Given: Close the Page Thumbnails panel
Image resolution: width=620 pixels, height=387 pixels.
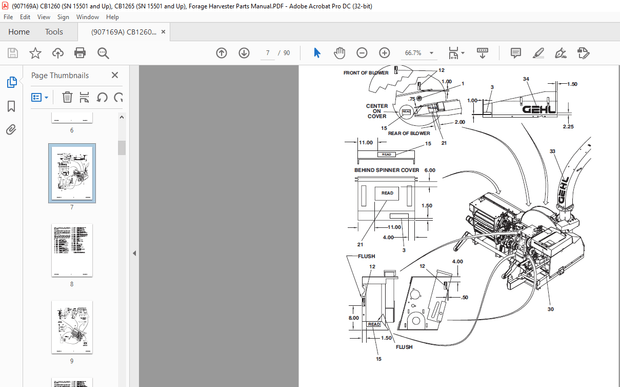Looking at the screenshot, I should click(x=115, y=75).
